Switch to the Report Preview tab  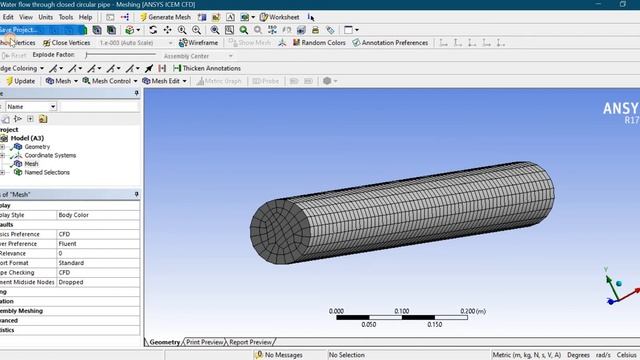pos(250,342)
